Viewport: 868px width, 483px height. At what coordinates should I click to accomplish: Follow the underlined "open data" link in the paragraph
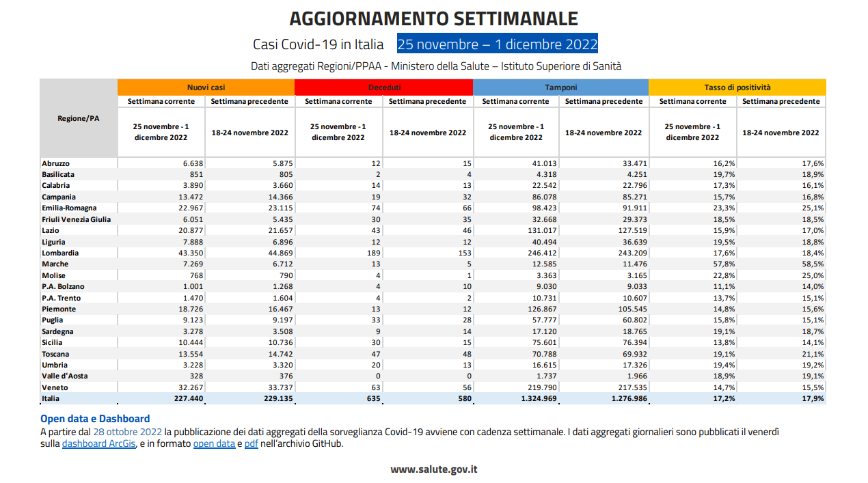tap(213, 444)
